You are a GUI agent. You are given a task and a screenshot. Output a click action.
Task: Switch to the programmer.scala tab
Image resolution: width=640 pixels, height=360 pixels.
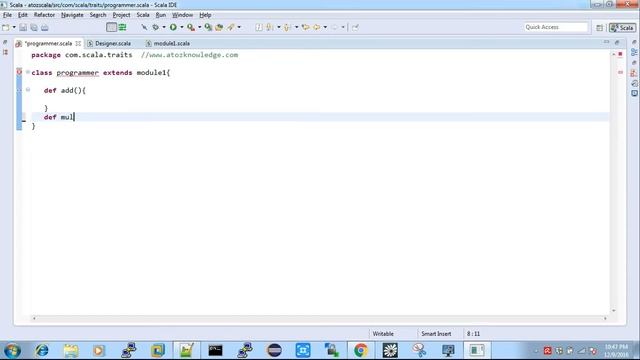48,43
